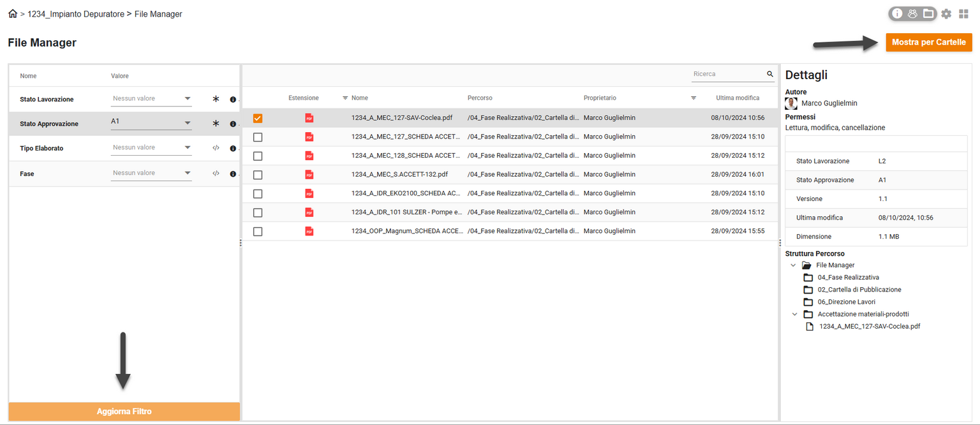Viewport: 980px width, 425px height.
Task: Click File Manager breadcrumb link
Action: pyautogui.click(x=158, y=14)
